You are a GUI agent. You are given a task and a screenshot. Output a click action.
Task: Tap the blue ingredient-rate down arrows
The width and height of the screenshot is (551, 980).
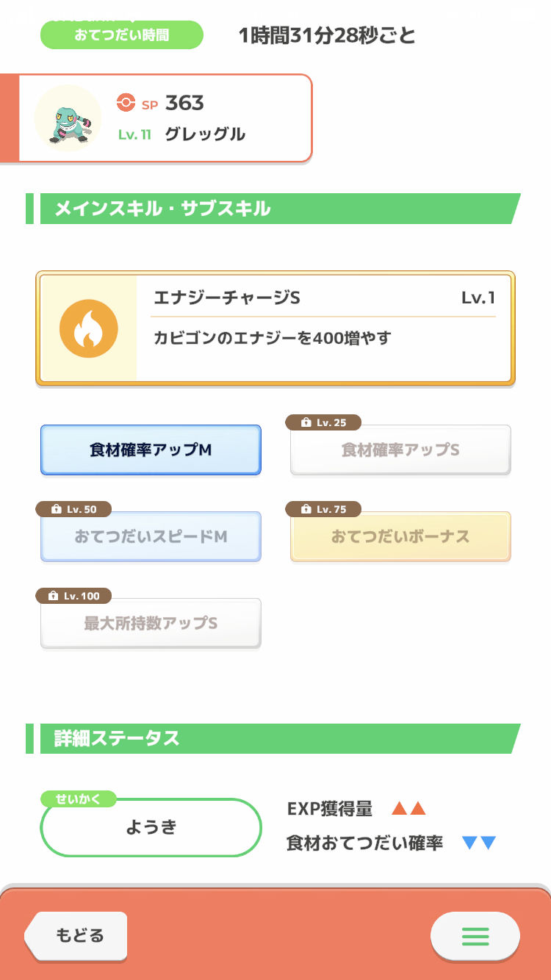479,843
